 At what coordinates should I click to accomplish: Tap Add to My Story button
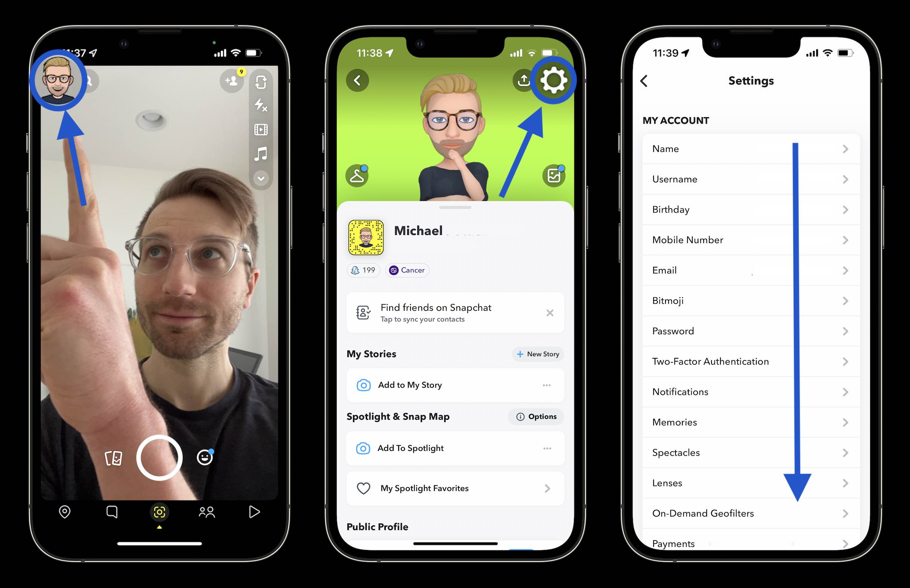(x=411, y=384)
